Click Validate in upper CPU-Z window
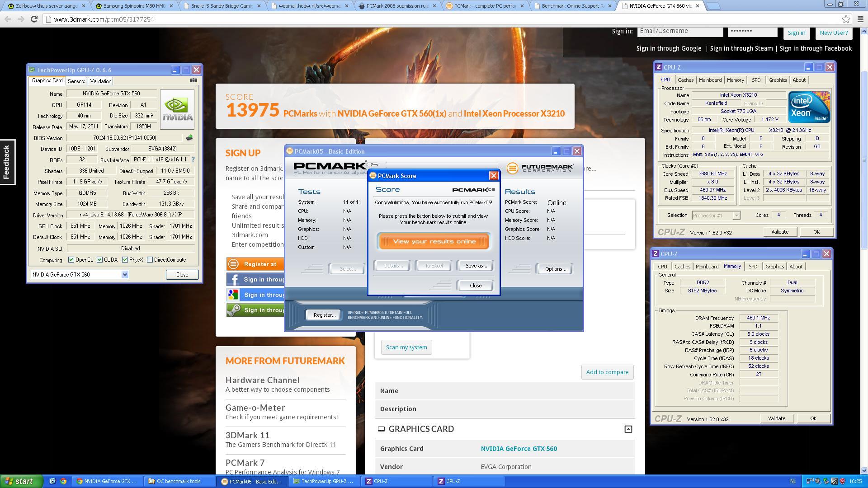The height and width of the screenshot is (488, 868). pos(779,232)
